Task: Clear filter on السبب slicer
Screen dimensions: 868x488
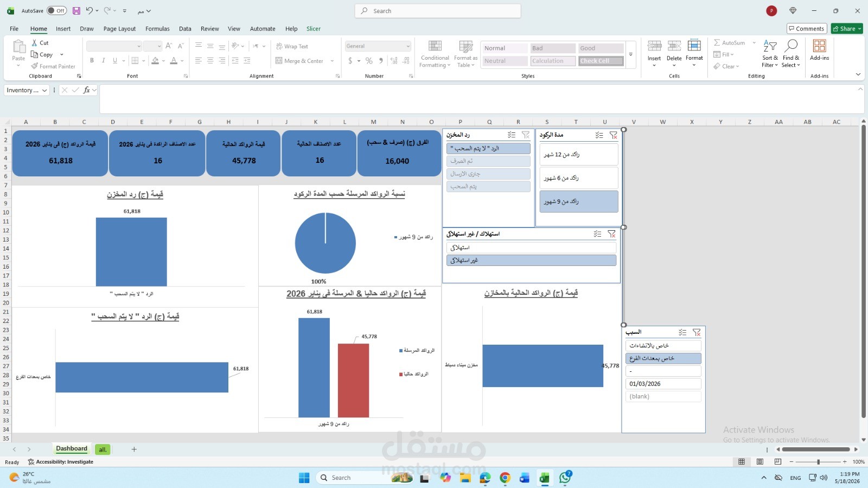Action: (697, 332)
